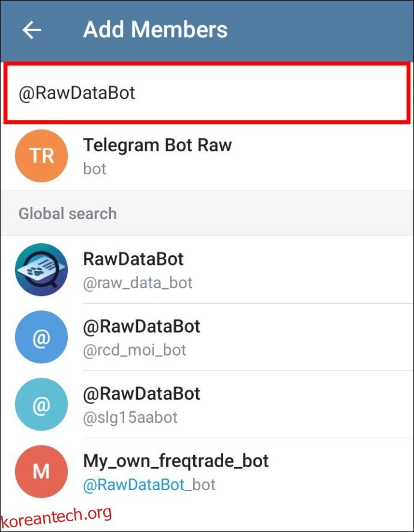Click the Add Members title
Image resolution: width=414 pixels, height=532 pixels.
[155, 29]
